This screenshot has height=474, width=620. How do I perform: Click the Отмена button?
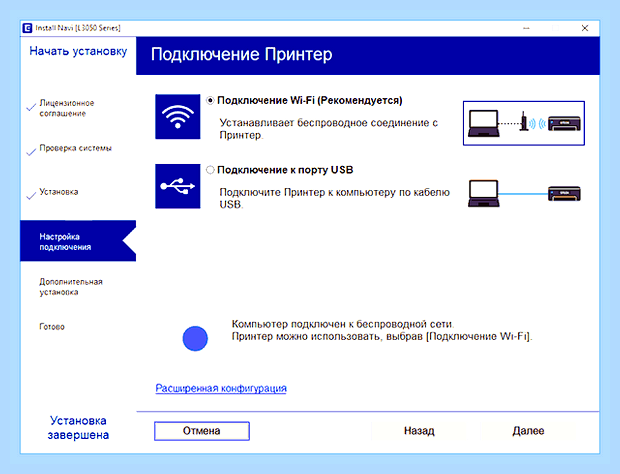pos(202,431)
